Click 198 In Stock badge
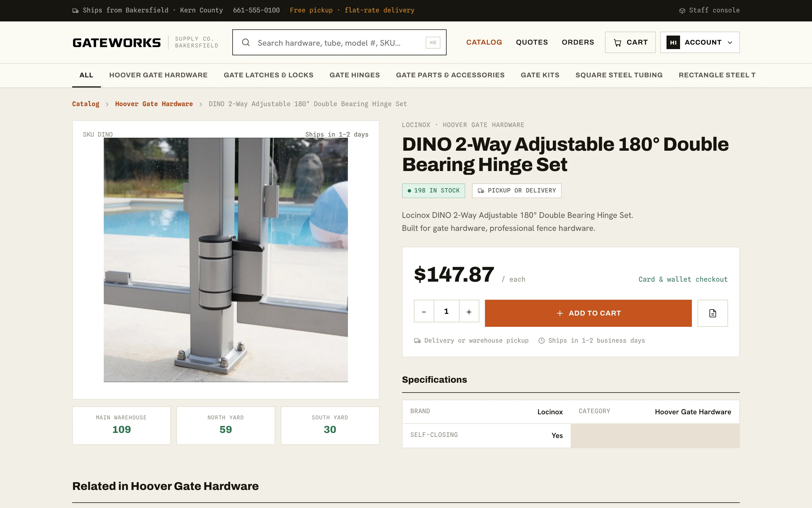The height and width of the screenshot is (508, 812). coord(433,190)
